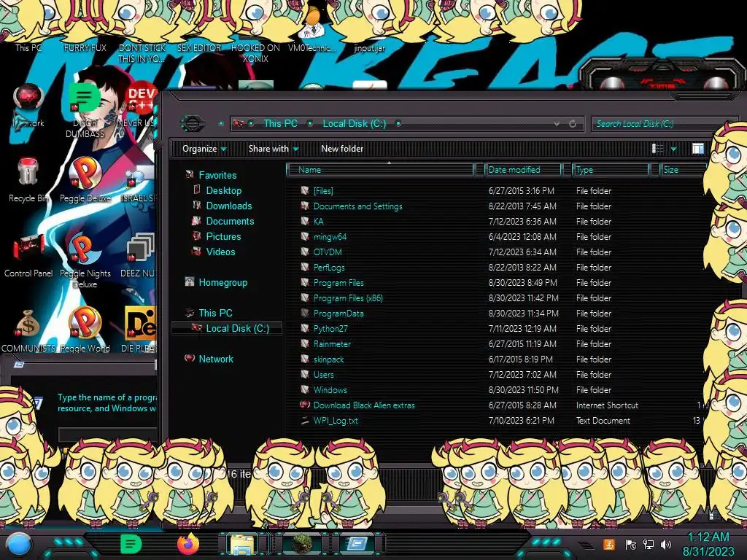This screenshot has height=560, width=747.
Task: Click This PC in the address bar
Action: point(281,124)
